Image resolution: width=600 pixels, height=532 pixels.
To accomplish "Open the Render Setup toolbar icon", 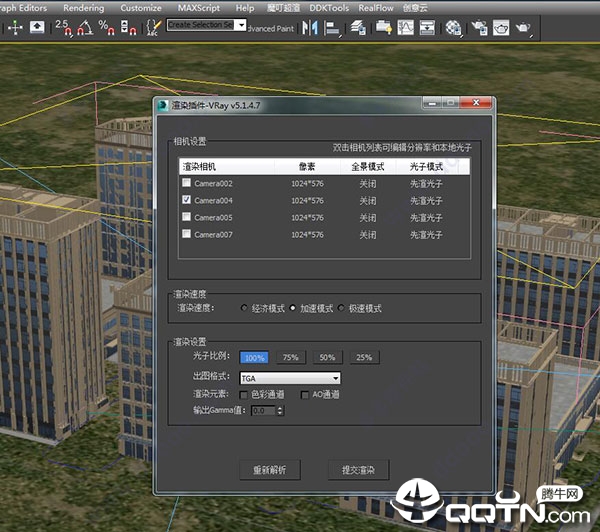I will pos(478,27).
